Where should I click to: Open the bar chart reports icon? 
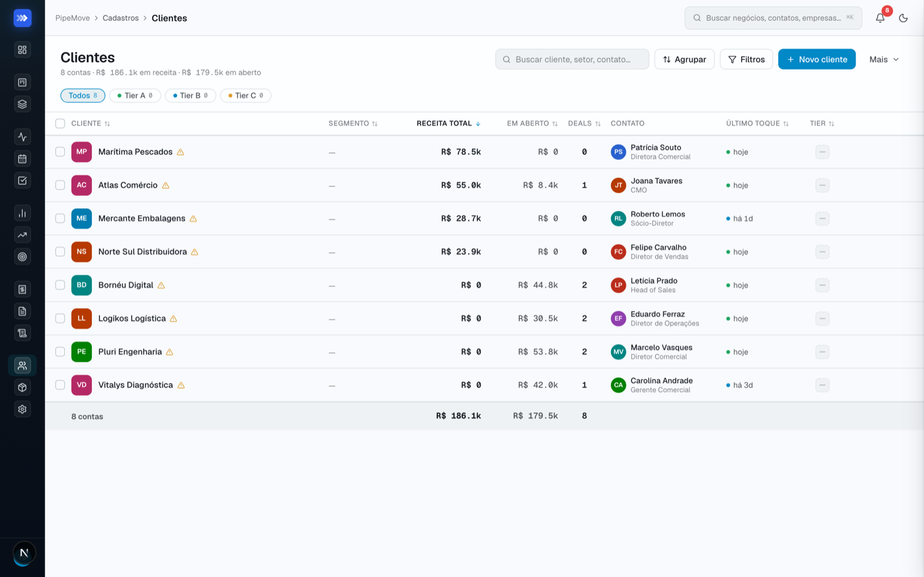[22, 213]
